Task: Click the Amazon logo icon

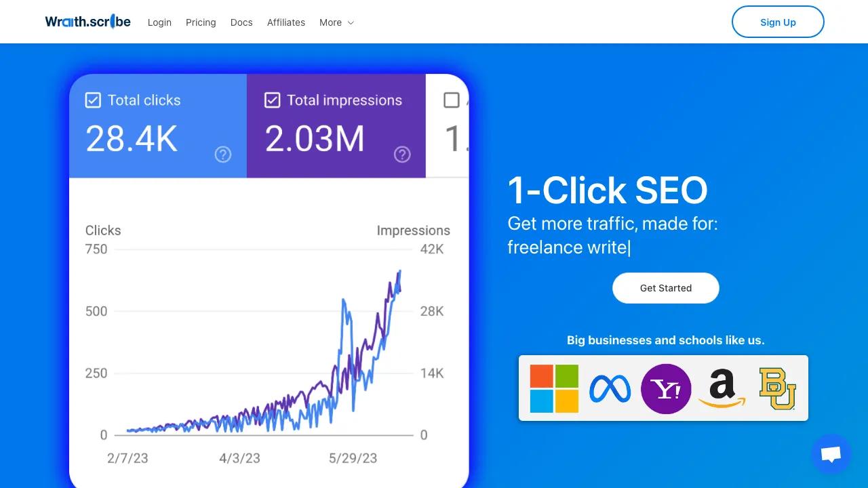Action: [722, 388]
